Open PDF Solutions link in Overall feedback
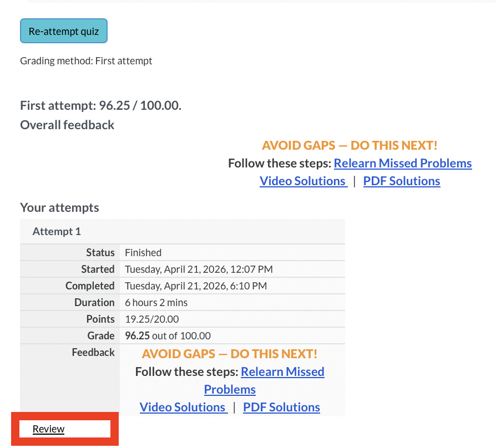The image size is (496, 448). point(402,181)
